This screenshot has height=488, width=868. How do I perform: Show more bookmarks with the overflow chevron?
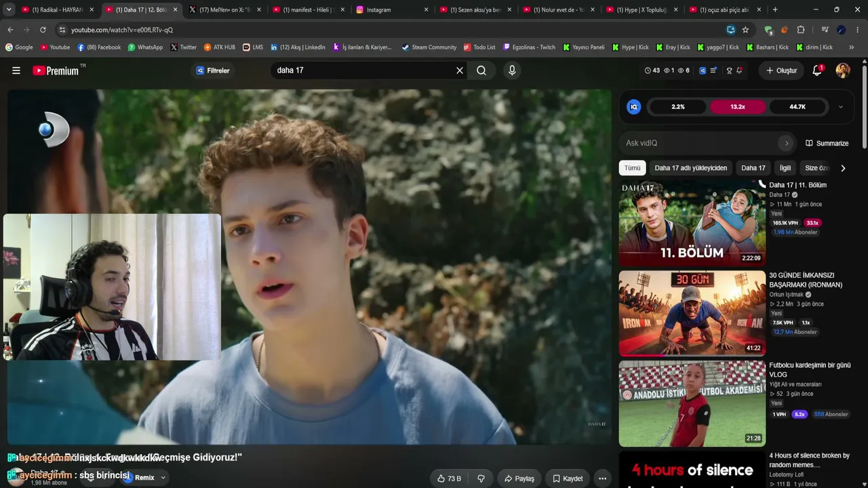click(852, 47)
